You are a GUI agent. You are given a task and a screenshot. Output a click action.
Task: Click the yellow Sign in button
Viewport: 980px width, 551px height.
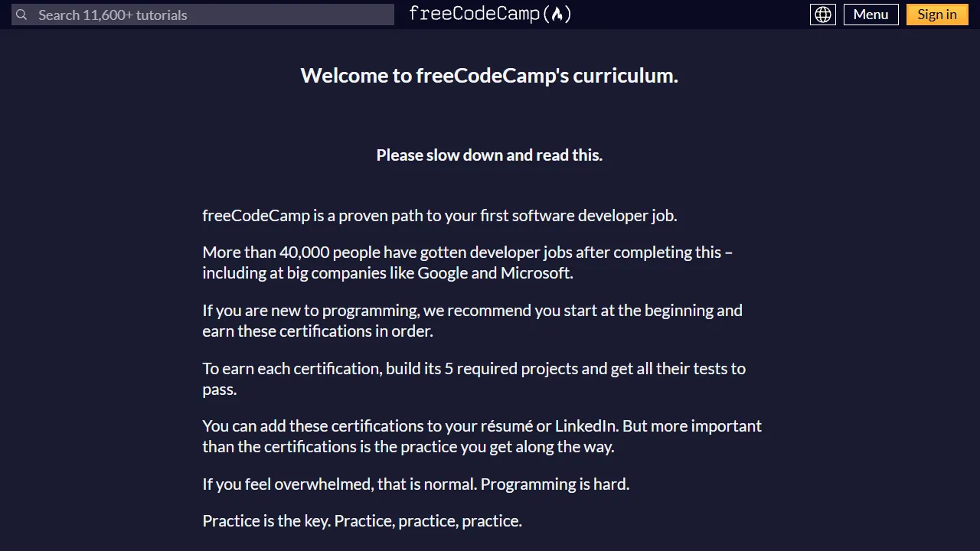pyautogui.click(x=937, y=15)
